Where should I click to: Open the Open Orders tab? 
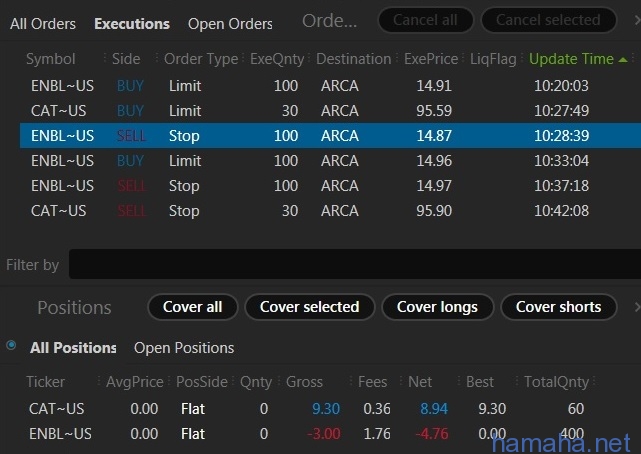[x=230, y=24]
